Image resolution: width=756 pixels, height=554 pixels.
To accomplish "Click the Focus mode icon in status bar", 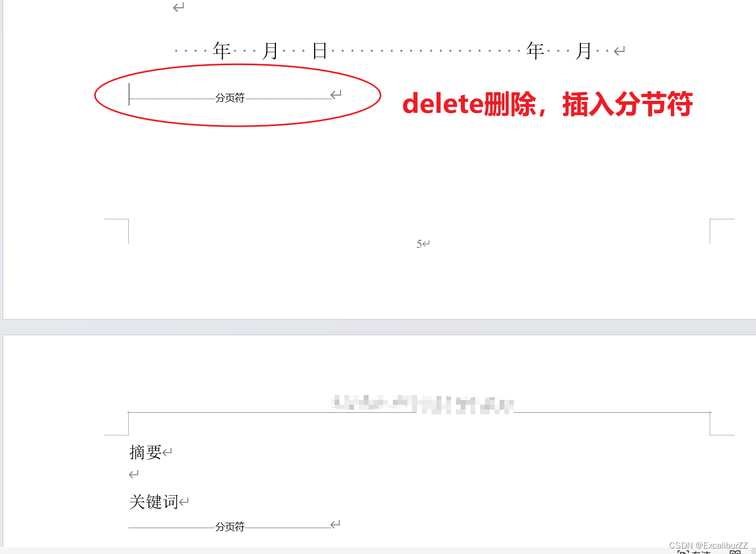I will 693,552.
